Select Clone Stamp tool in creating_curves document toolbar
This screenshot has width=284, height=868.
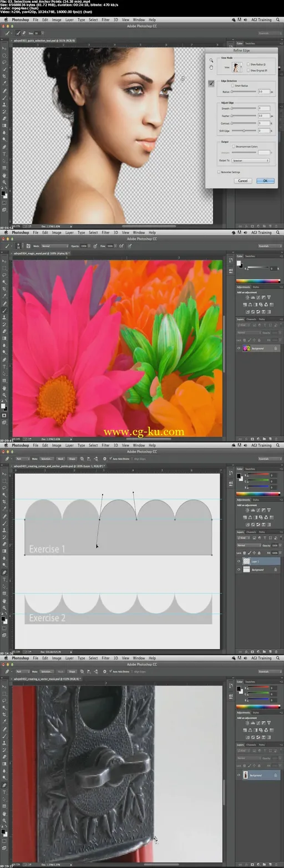click(x=4, y=530)
